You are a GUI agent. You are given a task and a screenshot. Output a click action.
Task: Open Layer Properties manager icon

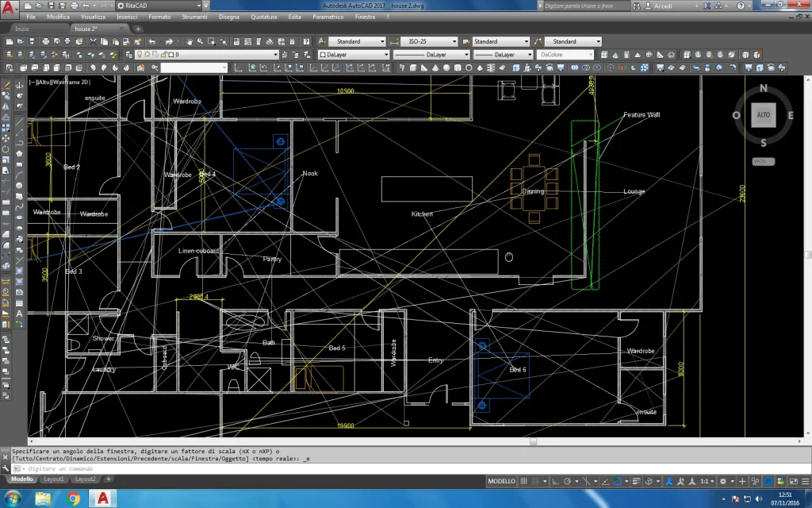[128, 54]
